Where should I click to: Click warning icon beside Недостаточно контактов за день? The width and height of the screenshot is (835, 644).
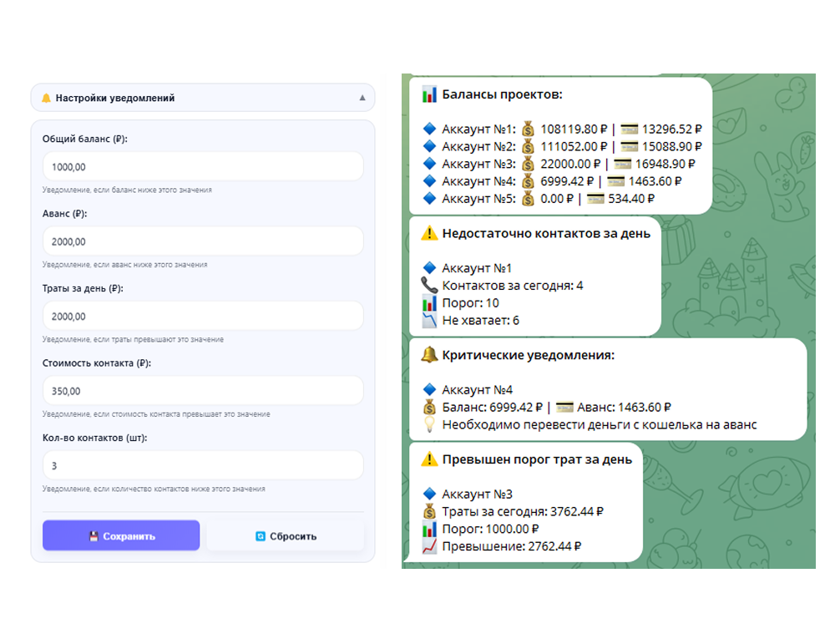point(429,233)
